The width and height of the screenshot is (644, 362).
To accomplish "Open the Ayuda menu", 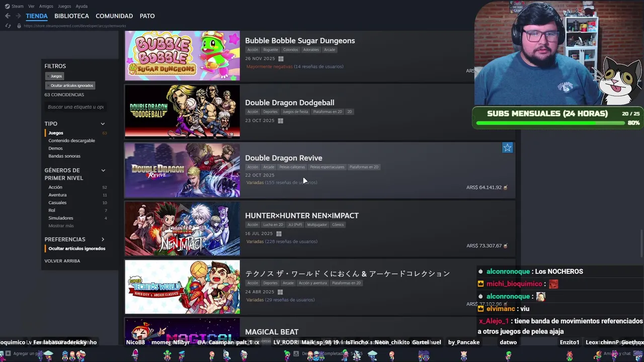I will click(x=82, y=6).
